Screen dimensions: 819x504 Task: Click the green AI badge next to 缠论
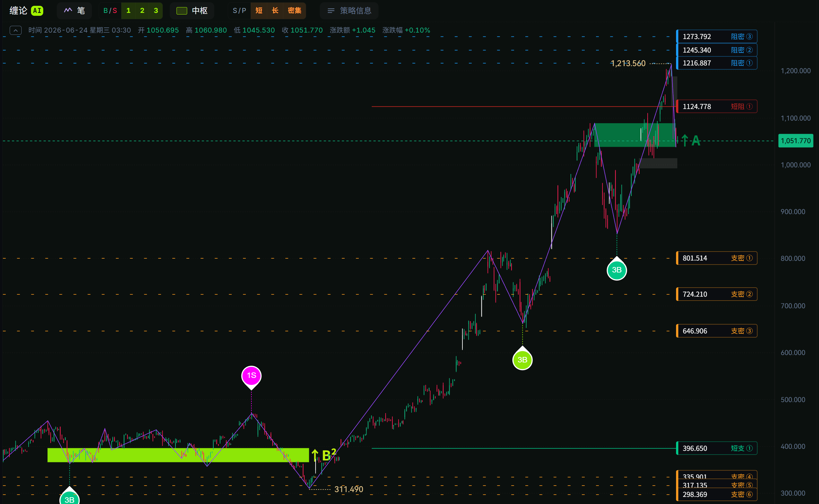click(x=37, y=11)
